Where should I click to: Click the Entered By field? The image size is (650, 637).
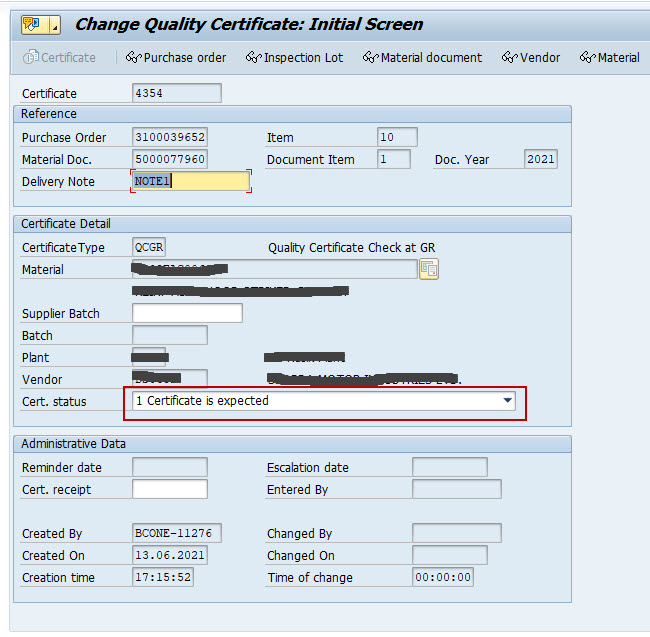457,489
